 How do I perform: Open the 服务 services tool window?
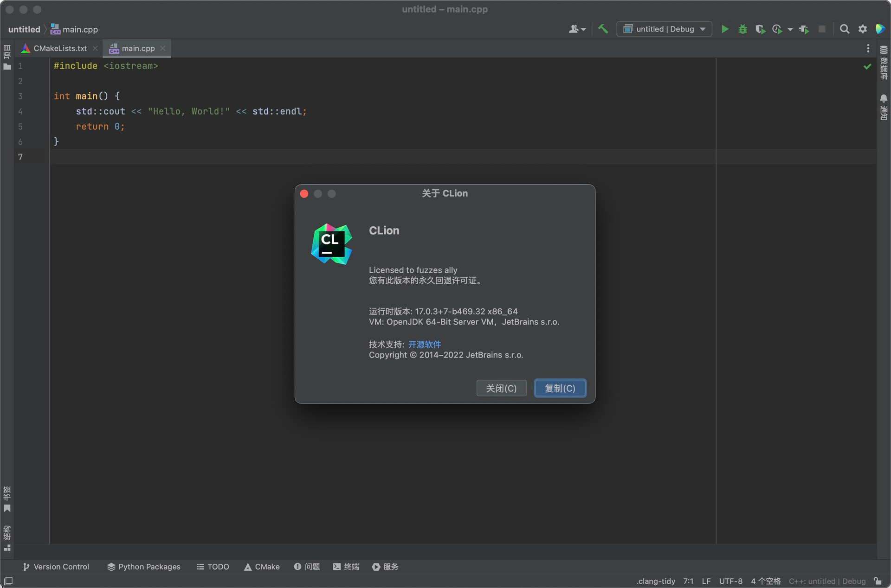tap(385, 567)
